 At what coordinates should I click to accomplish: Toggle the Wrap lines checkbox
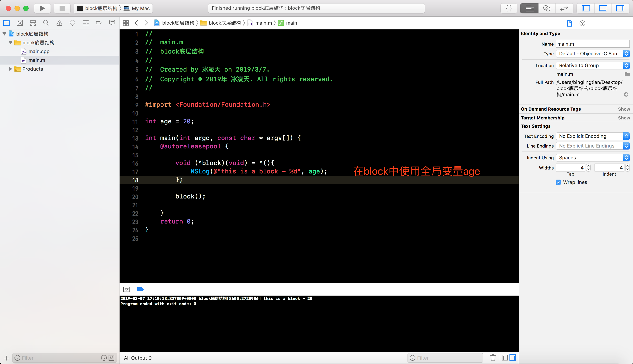558,182
